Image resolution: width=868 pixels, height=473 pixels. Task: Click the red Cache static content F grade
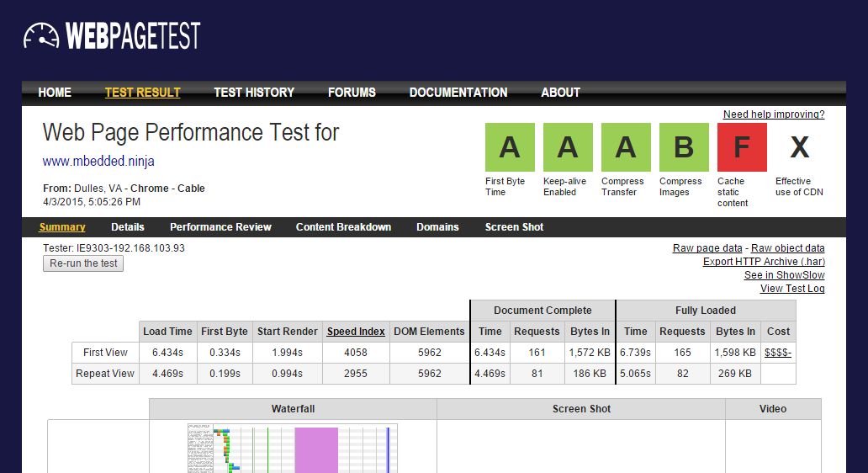(x=742, y=147)
